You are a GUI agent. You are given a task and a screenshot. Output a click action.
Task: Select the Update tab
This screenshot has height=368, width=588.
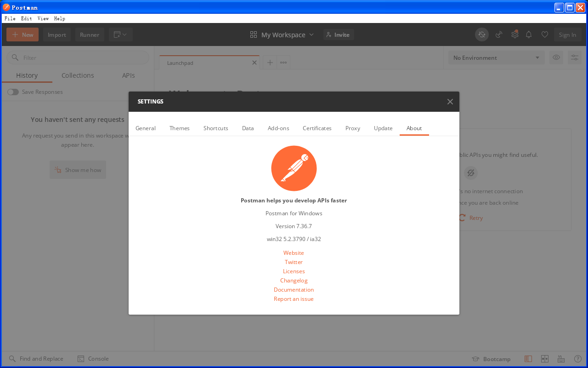coord(383,128)
